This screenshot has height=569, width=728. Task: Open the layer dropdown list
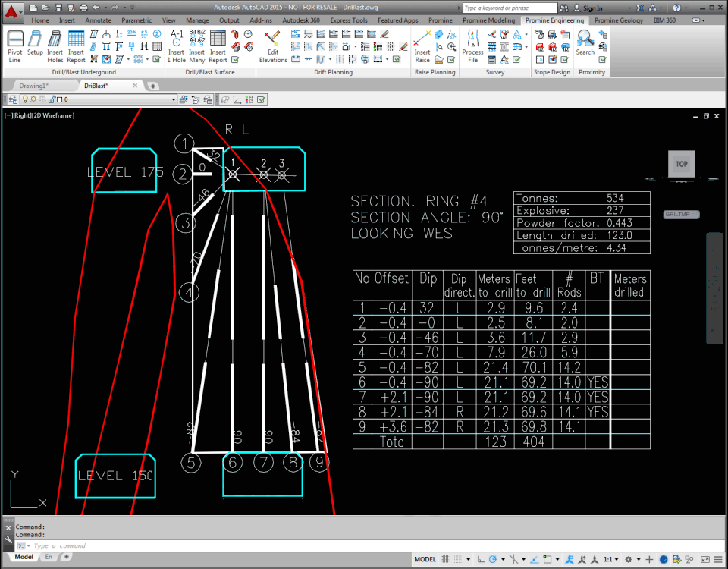[x=173, y=99]
